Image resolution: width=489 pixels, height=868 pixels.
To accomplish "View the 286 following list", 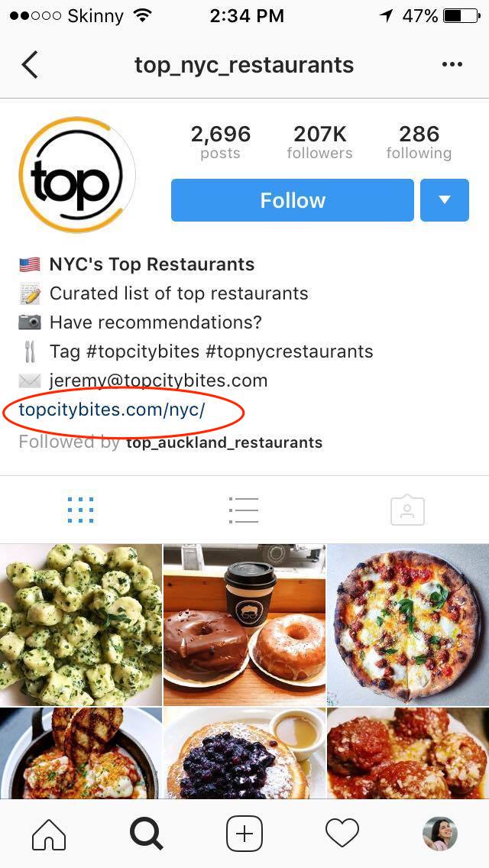I will (x=419, y=141).
